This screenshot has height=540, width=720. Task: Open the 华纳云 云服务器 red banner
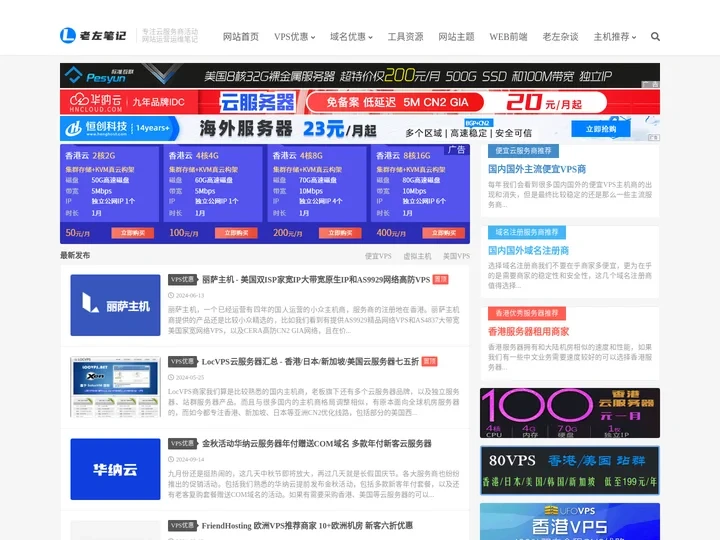coord(360,102)
